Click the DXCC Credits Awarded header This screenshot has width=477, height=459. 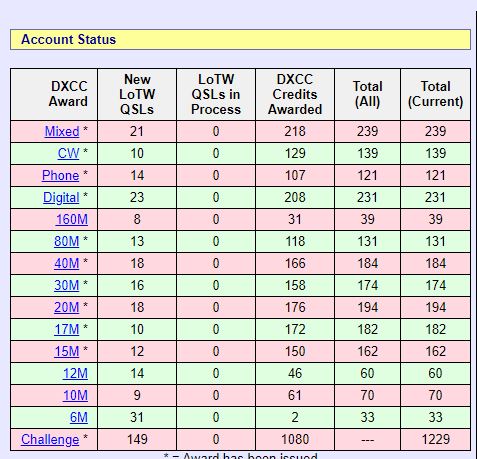pos(295,94)
